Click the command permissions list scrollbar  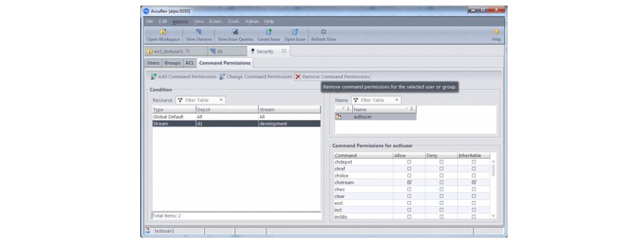coord(493,170)
